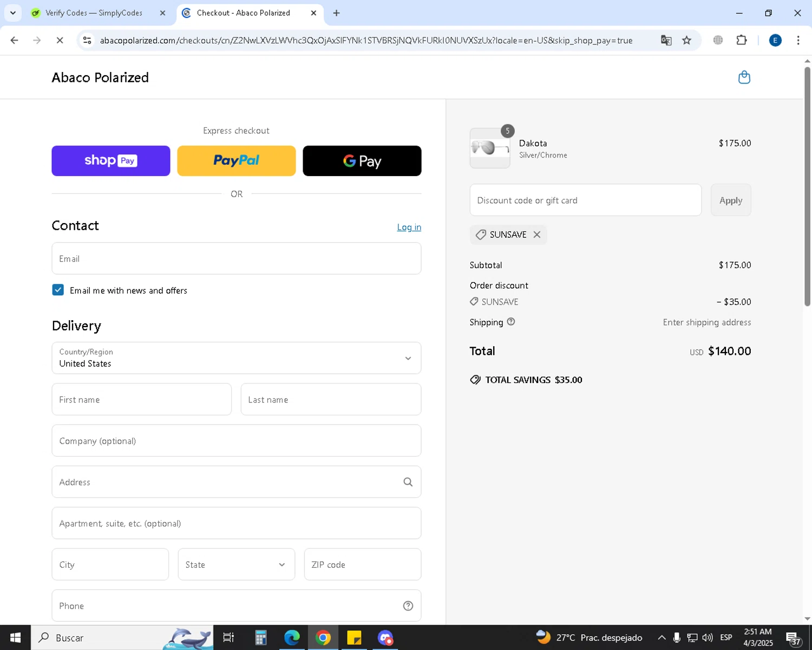
Task: Click the Company (optional) field
Action: pos(237,440)
